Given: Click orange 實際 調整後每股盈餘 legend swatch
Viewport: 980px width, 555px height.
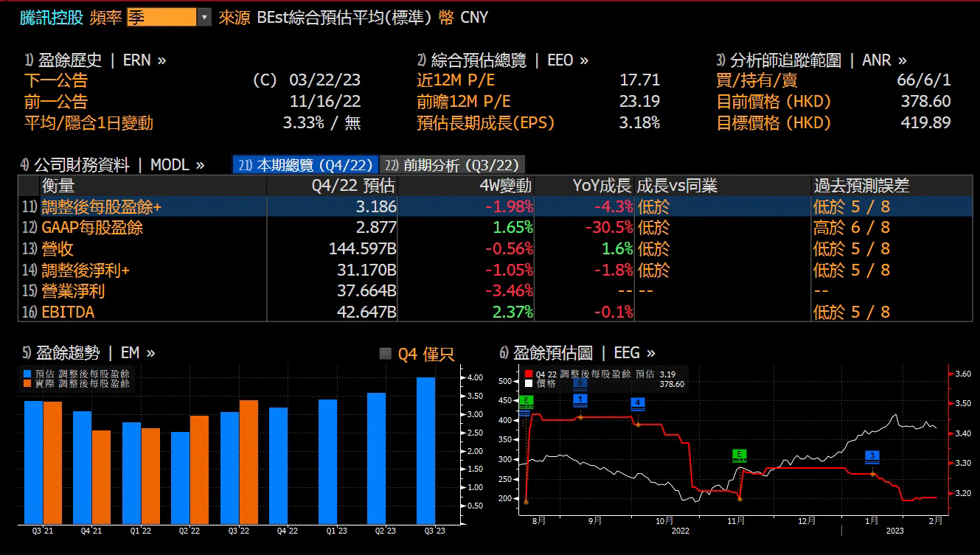Looking at the screenshot, I should (27, 383).
